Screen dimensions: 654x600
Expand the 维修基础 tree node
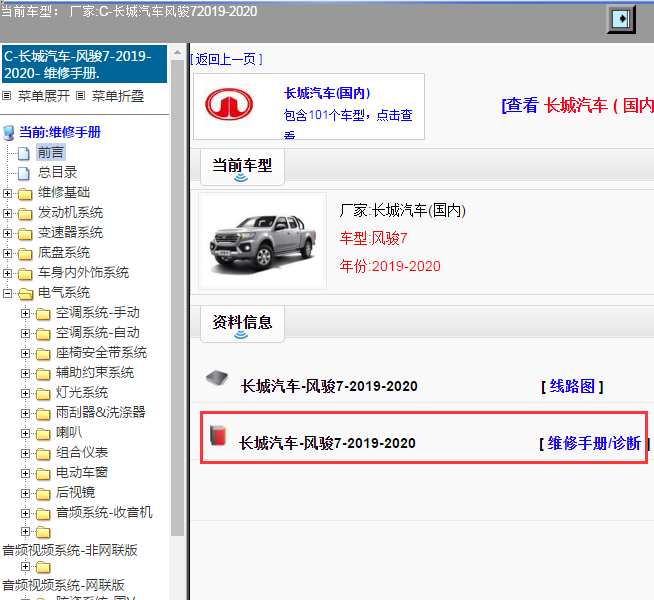tap(7, 193)
